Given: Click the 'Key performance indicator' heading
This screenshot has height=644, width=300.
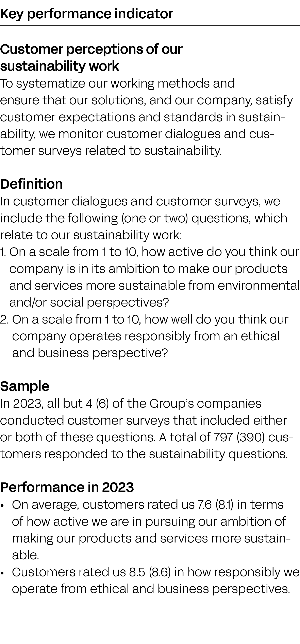Looking at the screenshot, I should pos(87,14).
